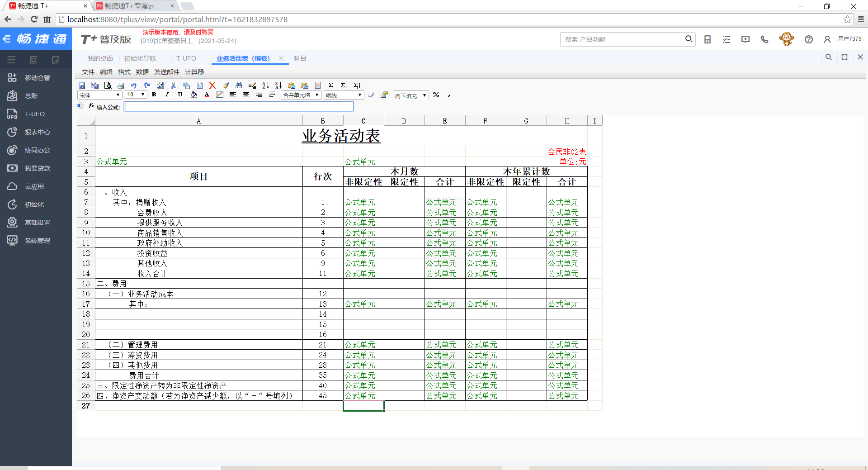Open the 格式 menu
Image resolution: width=868 pixels, height=470 pixels.
(x=124, y=72)
